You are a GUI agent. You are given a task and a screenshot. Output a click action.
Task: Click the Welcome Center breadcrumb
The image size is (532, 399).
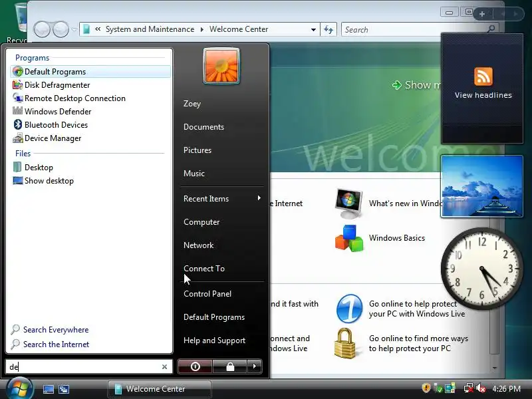[x=239, y=29]
